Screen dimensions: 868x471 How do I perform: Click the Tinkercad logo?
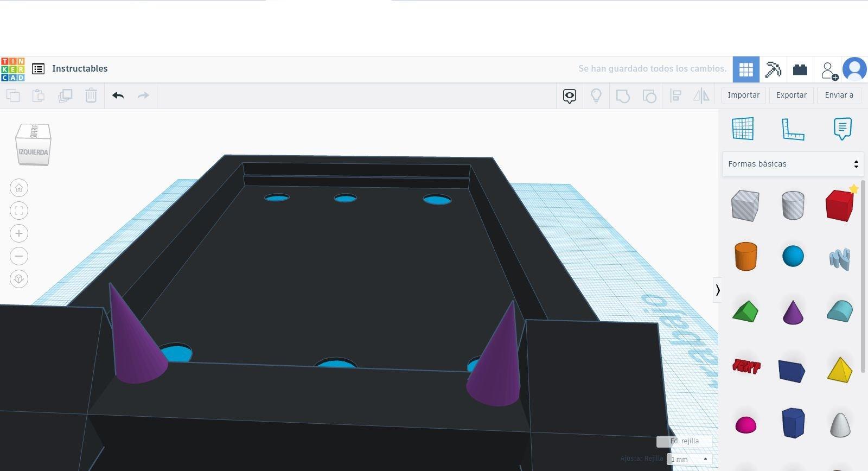pyautogui.click(x=12, y=69)
